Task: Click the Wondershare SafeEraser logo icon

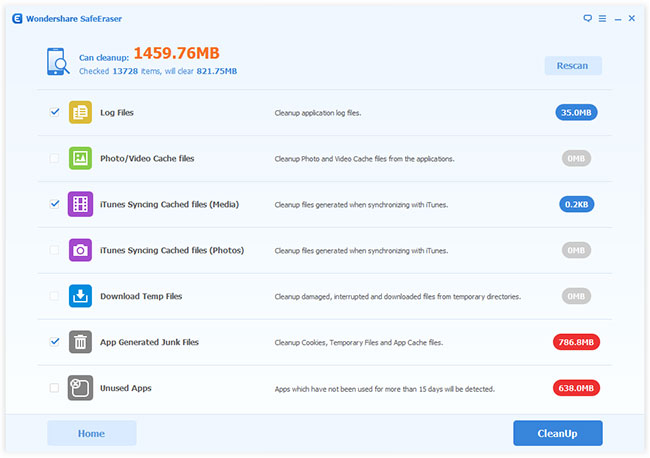Action: tap(17, 19)
